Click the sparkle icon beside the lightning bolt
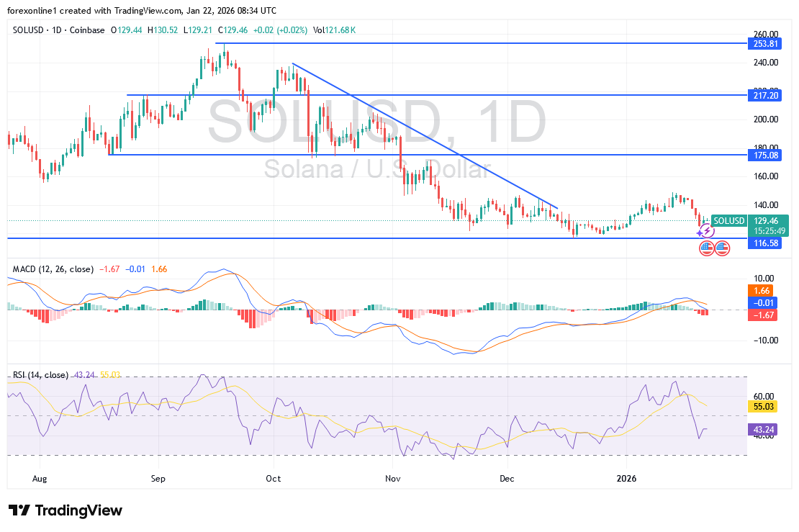Image resolution: width=799 pixels, height=532 pixels. (700, 233)
